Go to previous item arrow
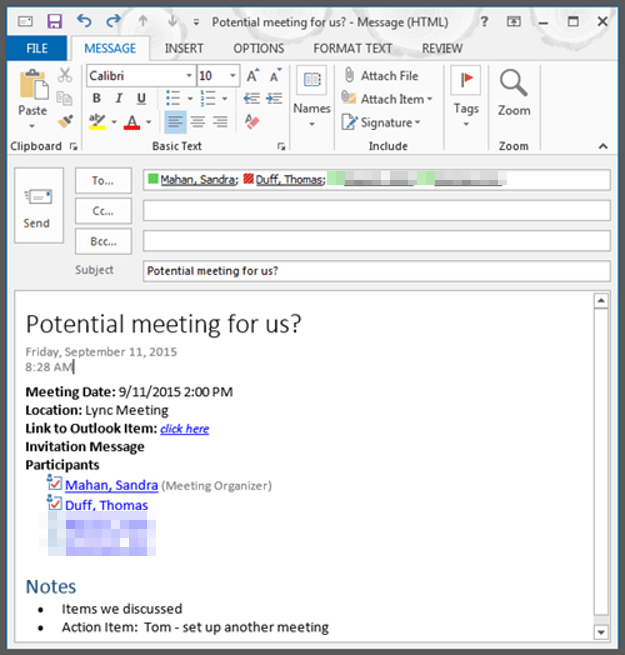This screenshot has width=625, height=655. pos(143,21)
